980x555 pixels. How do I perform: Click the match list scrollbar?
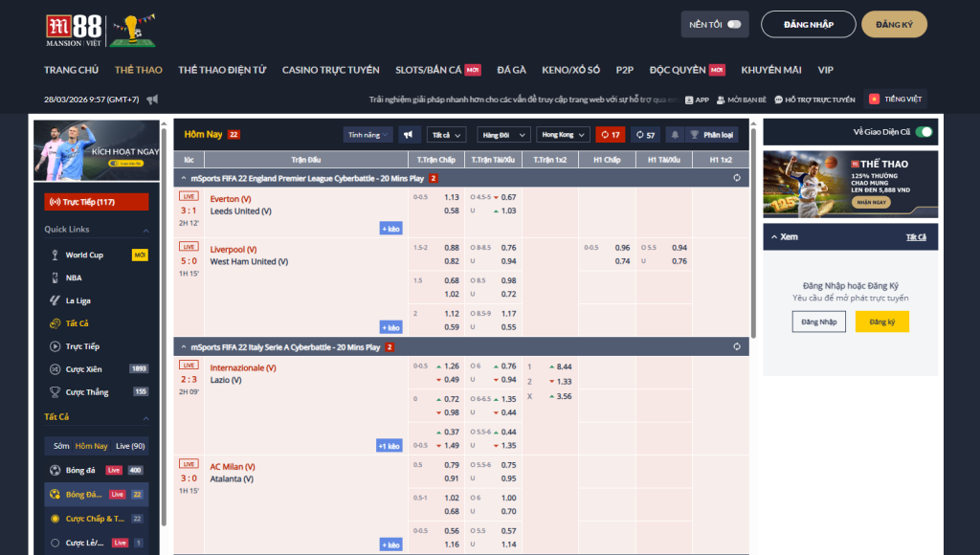tap(753, 233)
